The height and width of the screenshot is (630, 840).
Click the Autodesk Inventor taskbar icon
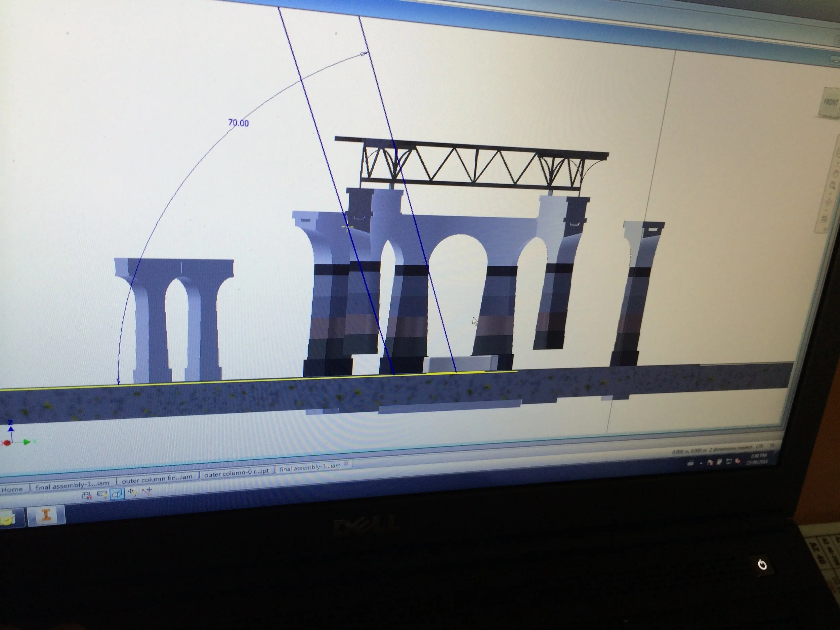click(46, 515)
